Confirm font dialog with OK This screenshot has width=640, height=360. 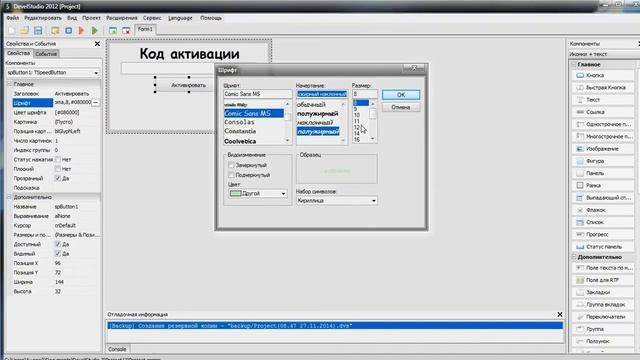point(401,95)
